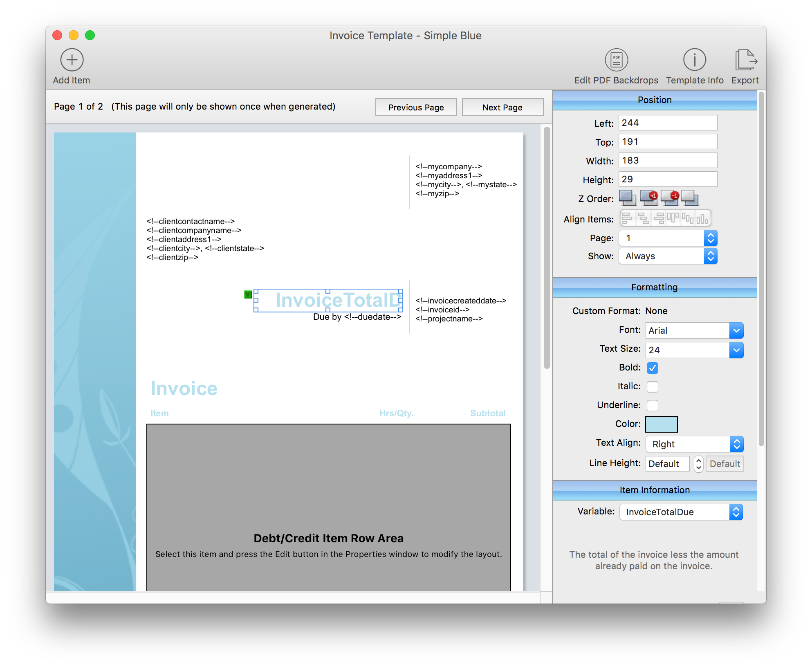Align items to horizontal centers
This screenshot has width=812, height=669.
(x=643, y=218)
